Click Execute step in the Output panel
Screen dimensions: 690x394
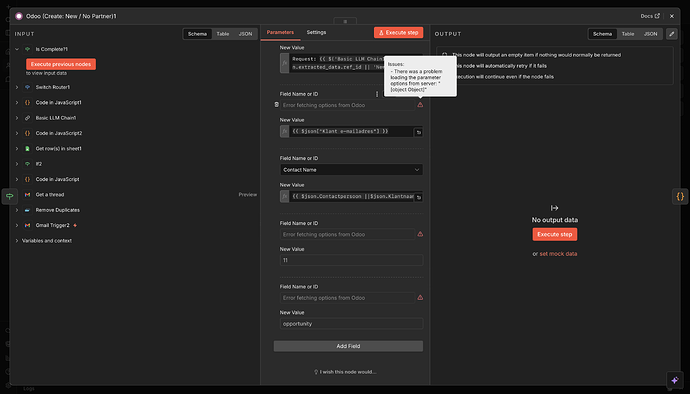pos(554,234)
